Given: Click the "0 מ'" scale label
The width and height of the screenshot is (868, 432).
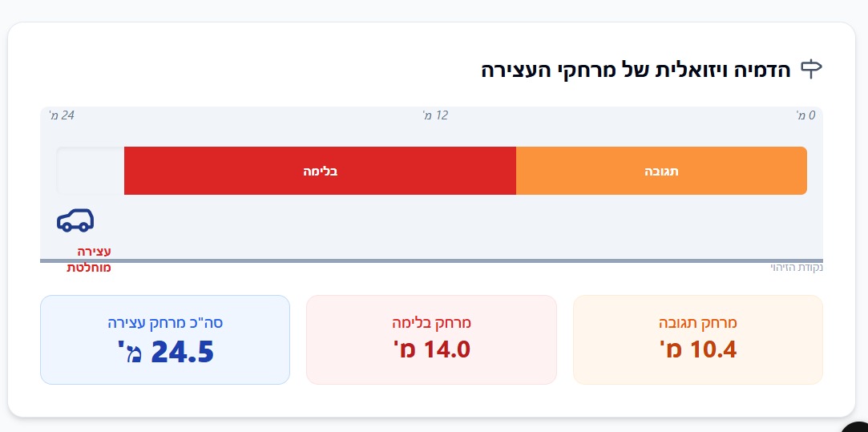Looking at the screenshot, I should click(805, 115).
